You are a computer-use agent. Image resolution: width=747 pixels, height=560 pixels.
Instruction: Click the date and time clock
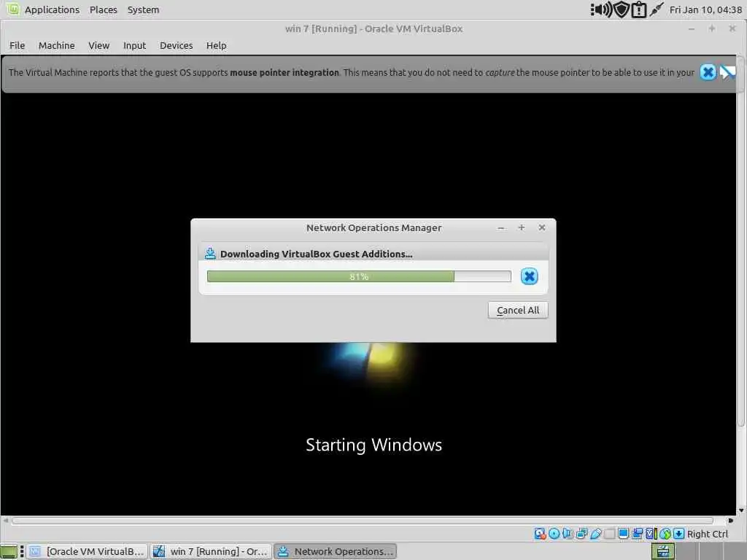point(705,9)
